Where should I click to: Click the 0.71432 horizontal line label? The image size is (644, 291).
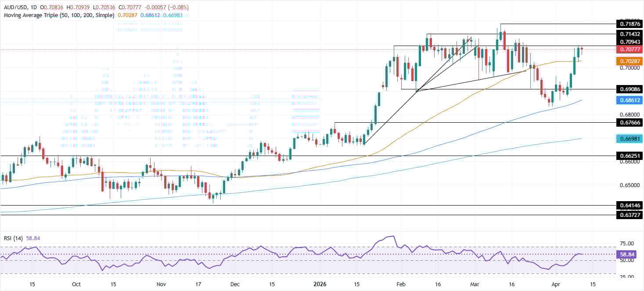[x=629, y=34]
